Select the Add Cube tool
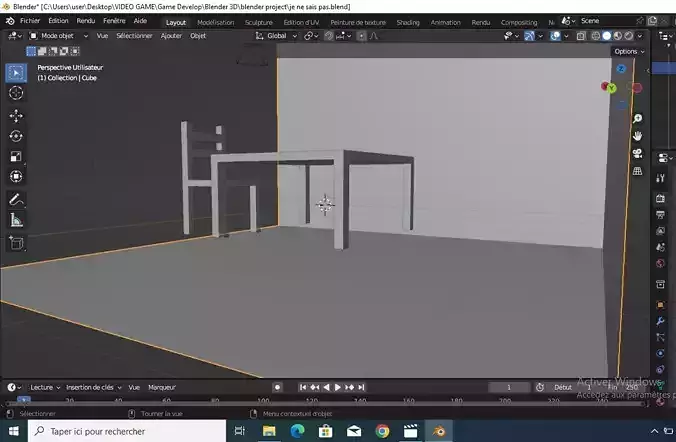The image size is (676, 442). coord(16,243)
